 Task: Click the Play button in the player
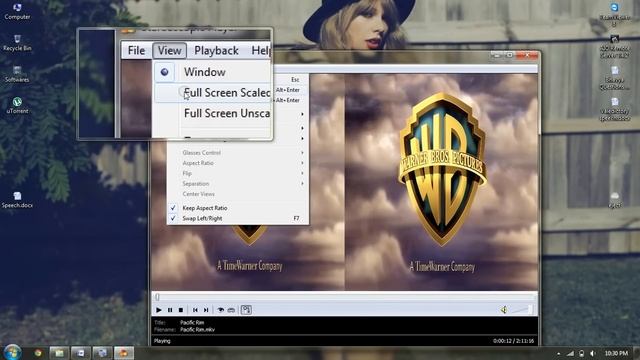click(159, 310)
